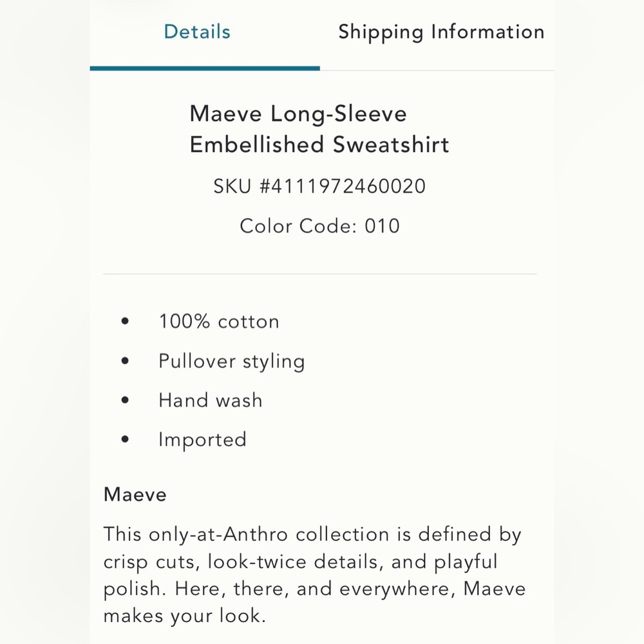
Task: Click the SKU #4111972460020 text
Action: (x=319, y=186)
